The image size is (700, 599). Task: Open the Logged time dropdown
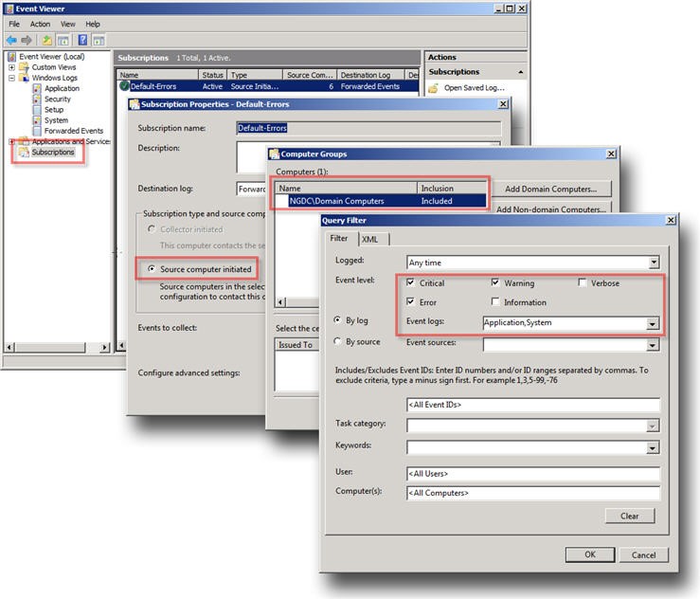654,263
